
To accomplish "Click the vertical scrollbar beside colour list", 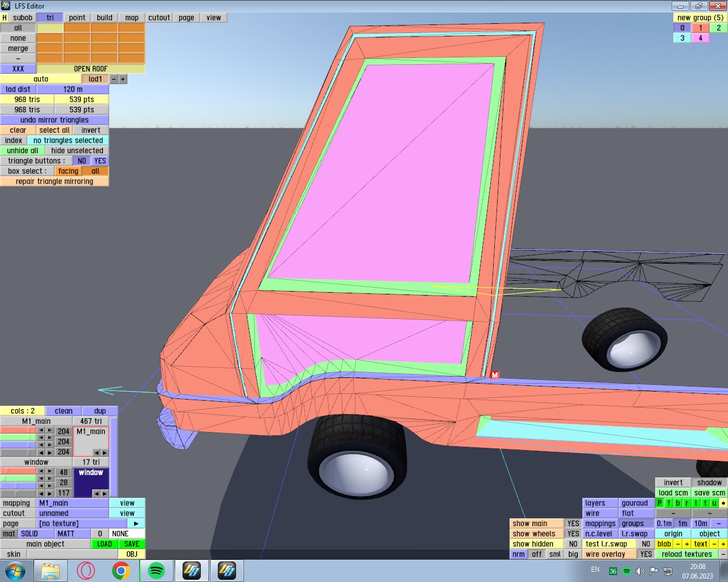I will point(113,457).
